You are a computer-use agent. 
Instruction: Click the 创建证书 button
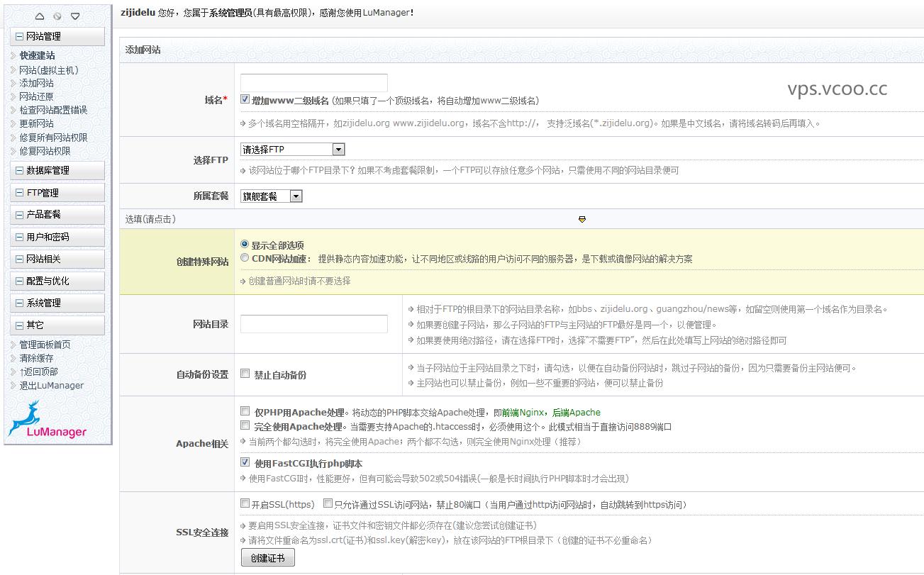click(x=267, y=558)
